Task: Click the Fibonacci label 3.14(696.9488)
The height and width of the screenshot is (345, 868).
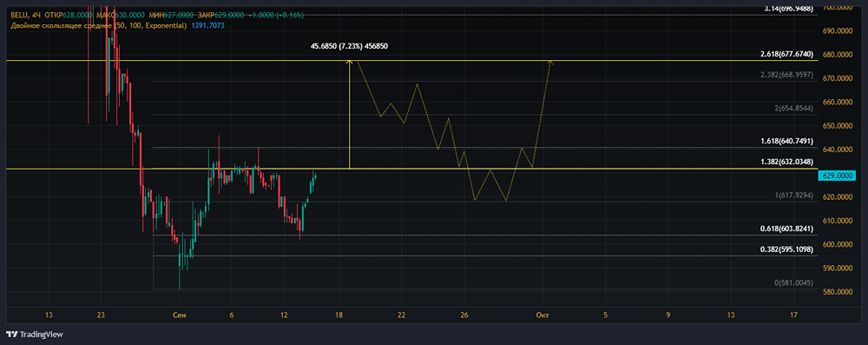Action: click(789, 9)
